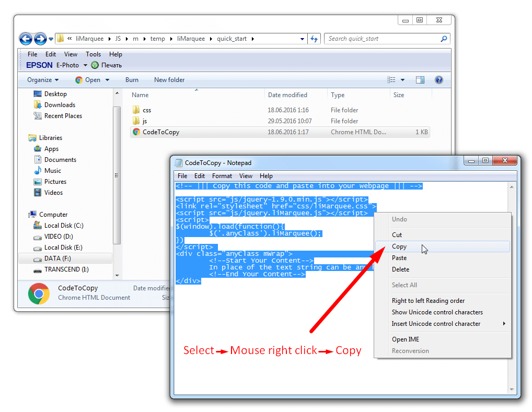This screenshot has width=532, height=412.
Task: Click the Notepad icon in title bar
Action: [178, 163]
